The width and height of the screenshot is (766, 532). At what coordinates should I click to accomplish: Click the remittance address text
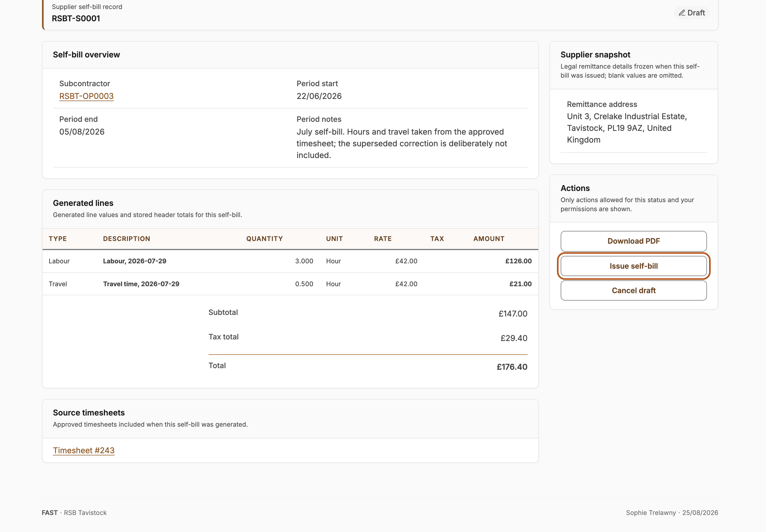click(627, 128)
